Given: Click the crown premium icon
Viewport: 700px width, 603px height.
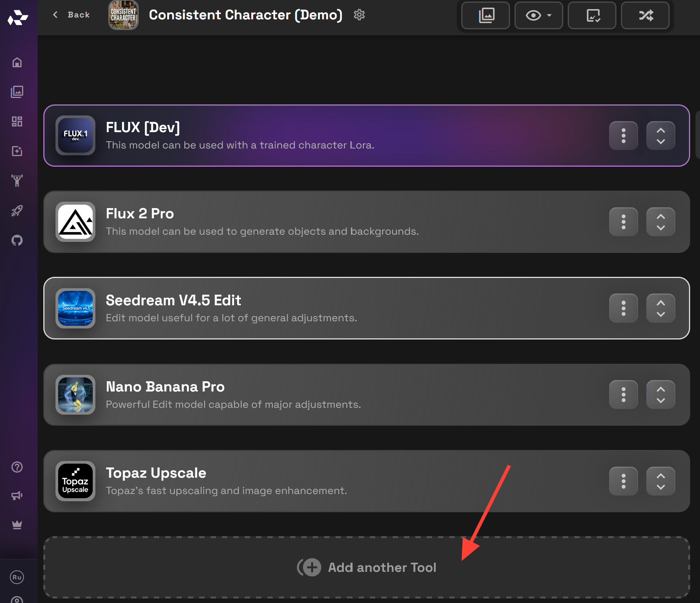Looking at the screenshot, I should click(x=17, y=525).
